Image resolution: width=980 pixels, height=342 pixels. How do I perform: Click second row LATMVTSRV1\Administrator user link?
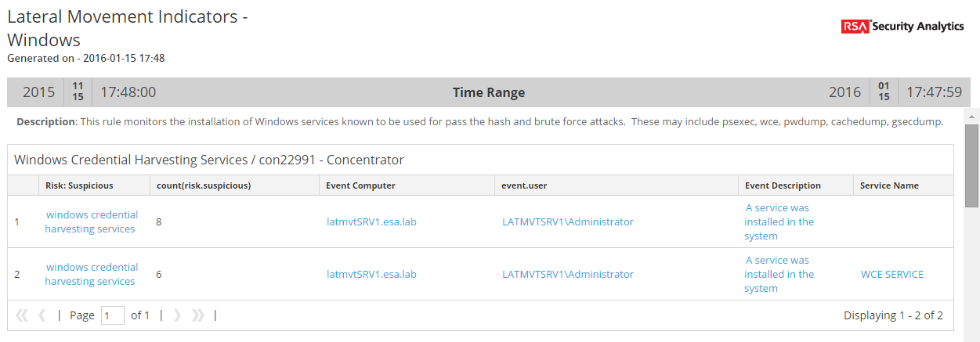pos(567,275)
